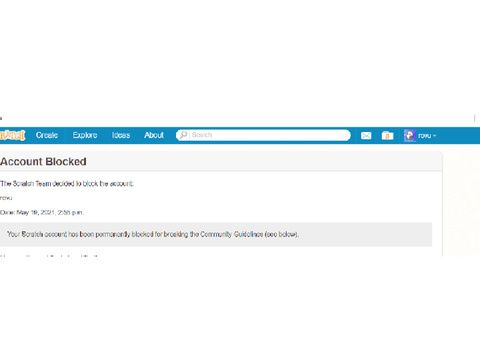The width and height of the screenshot is (480, 360).
Task: Click the Date May 2021 line
Action: (x=42, y=212)
